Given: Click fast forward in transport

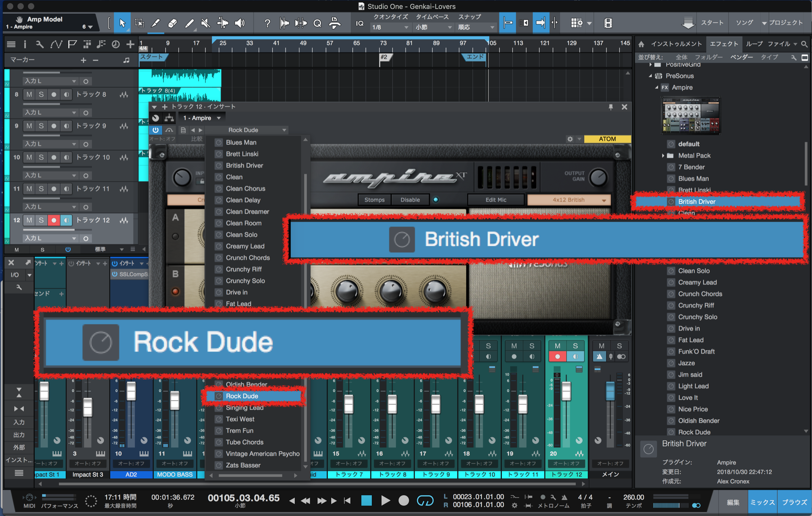Looking at the screenshot, I should (321, 501).
